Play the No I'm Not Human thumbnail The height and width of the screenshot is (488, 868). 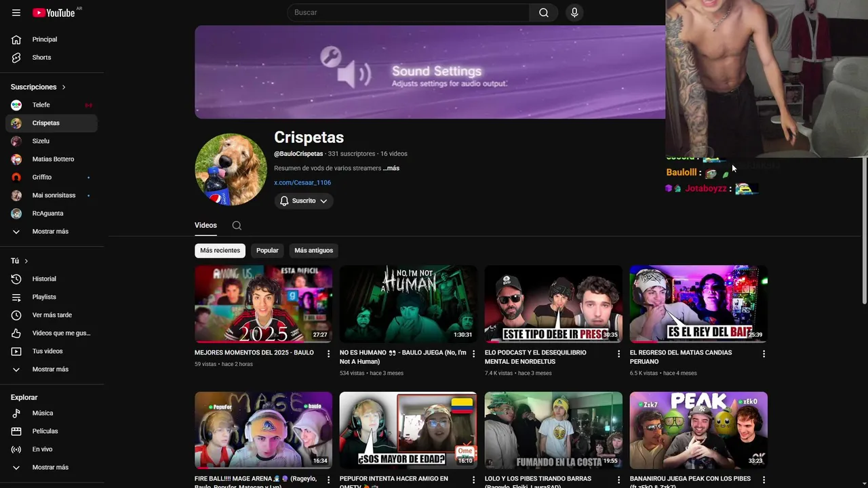408,304
